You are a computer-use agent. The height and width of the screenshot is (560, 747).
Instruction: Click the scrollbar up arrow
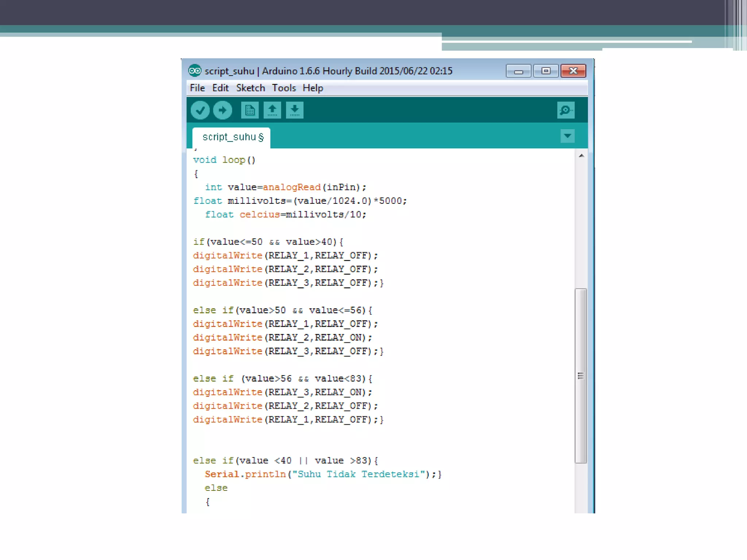tap(581, 156)
